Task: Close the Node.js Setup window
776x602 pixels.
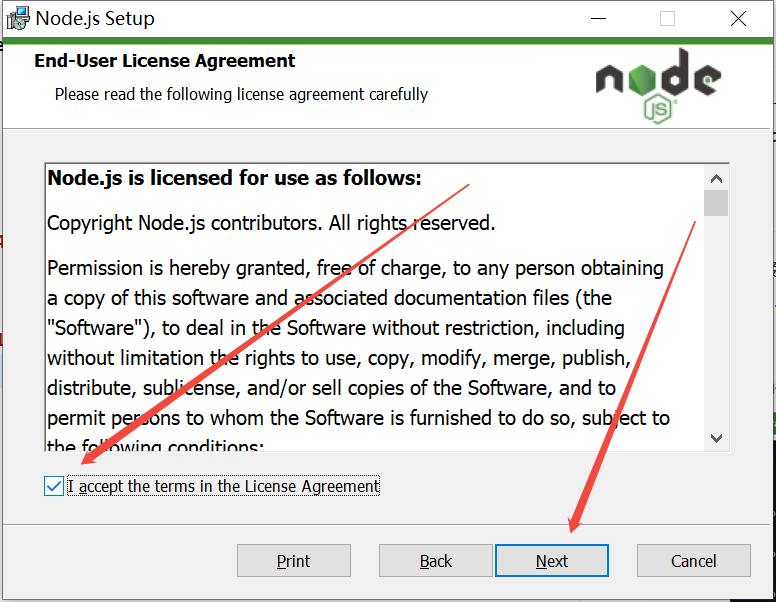Action: 738,18
